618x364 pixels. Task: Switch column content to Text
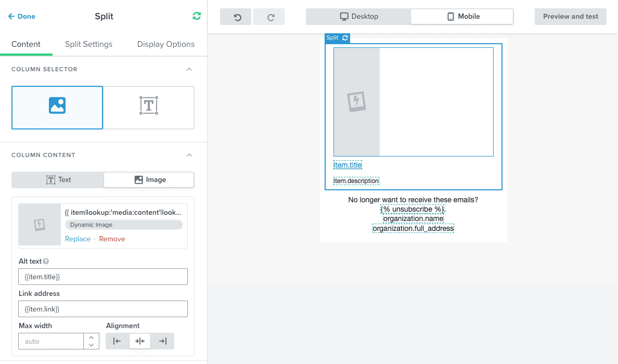click(58, 180)
